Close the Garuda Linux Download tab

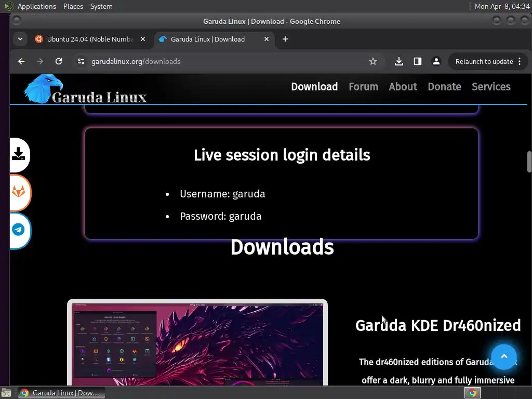coord(267,39)
